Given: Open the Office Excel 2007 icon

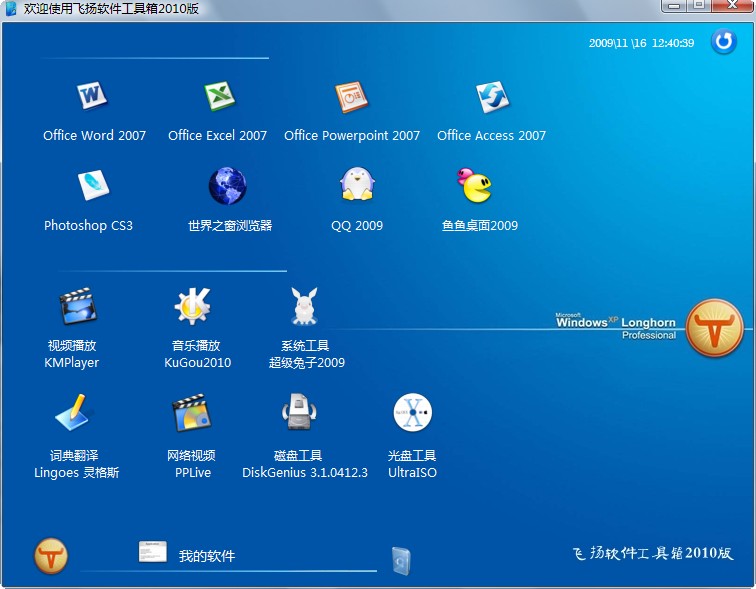Looking at the screenshot, I should (219, 95).
